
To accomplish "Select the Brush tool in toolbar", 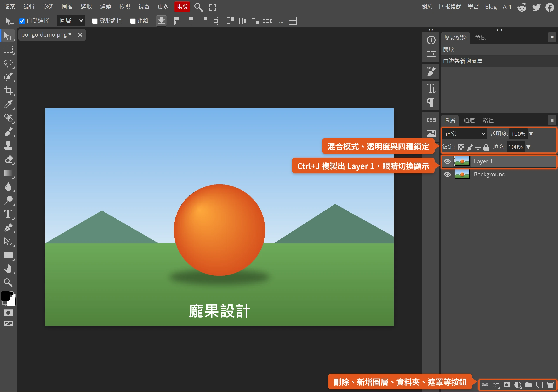I will pyautogui.click(x=8, y=132).
